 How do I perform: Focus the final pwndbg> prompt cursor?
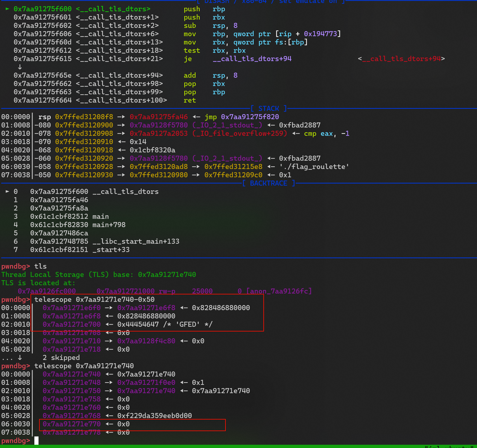pyautogui.click(x=36, y=441)
